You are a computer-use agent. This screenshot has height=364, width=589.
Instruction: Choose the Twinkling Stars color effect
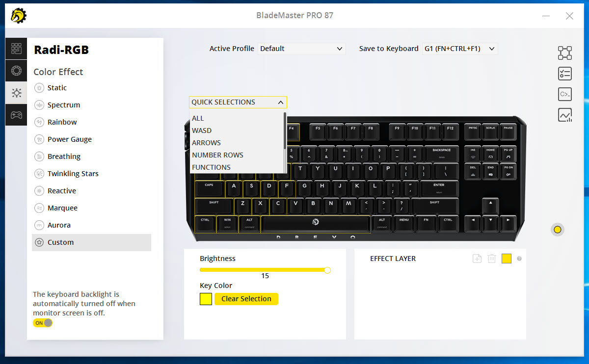(91, 174)
